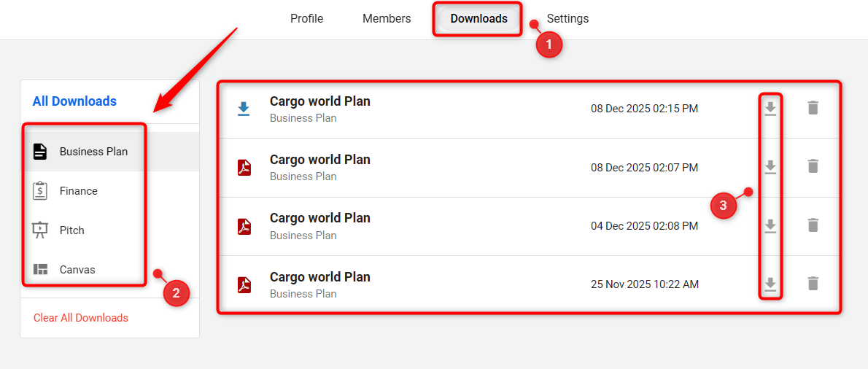The width and height of the screenshot is (868, 369).
Task: Delete the 25 Nov 10:22 AM download
Action: 813,284
